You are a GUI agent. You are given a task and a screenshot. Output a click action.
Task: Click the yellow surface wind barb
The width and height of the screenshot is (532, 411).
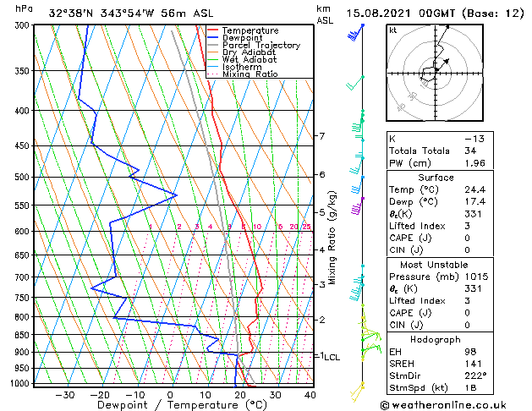pyautogui.click(x=357, y=392)
